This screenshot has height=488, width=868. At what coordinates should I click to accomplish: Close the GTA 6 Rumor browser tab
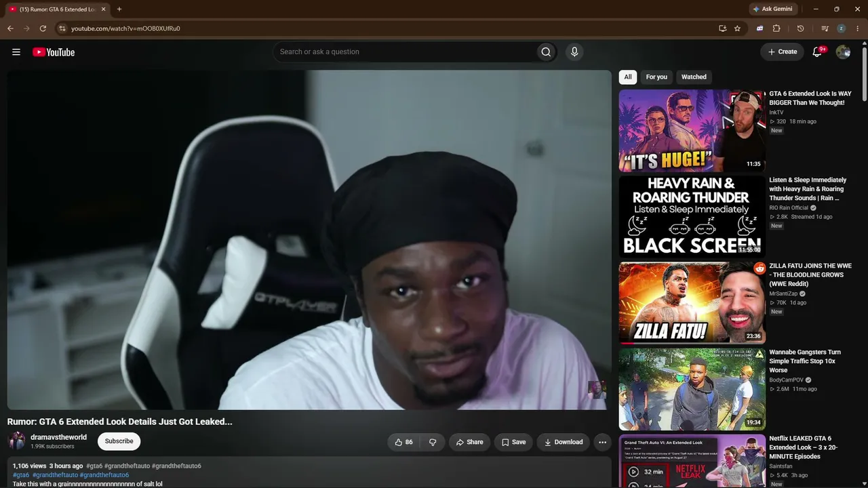[x=104, y=9]
